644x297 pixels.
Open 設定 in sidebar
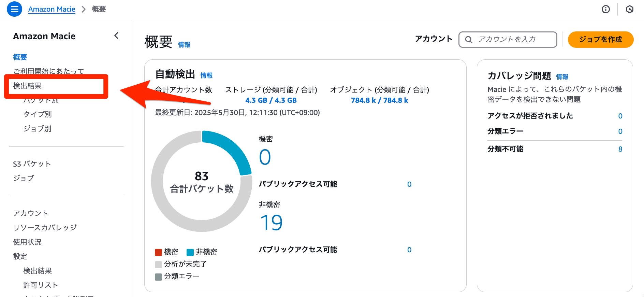[x=20, y=256]
